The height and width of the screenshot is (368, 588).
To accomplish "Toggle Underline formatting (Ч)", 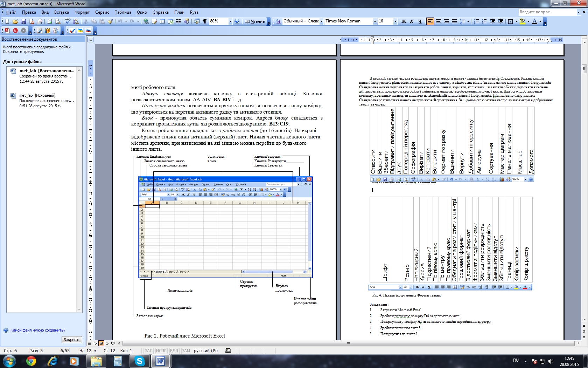I will coord(420,21).
